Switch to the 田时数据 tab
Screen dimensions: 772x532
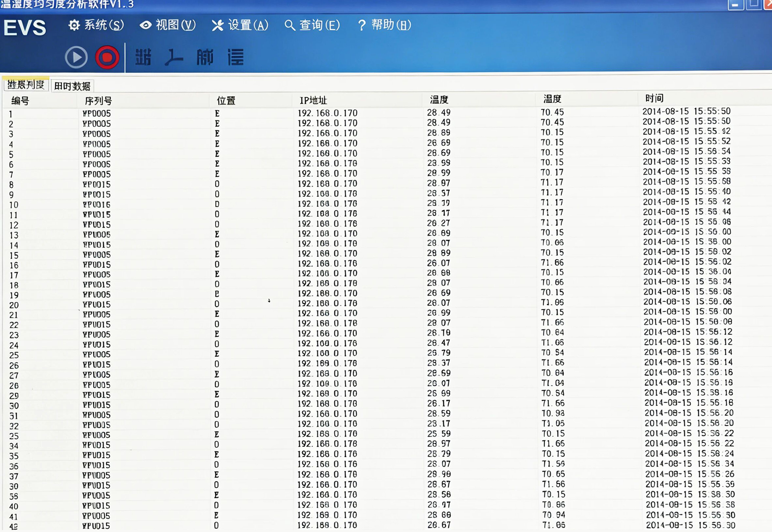click(x=72, y=86)
